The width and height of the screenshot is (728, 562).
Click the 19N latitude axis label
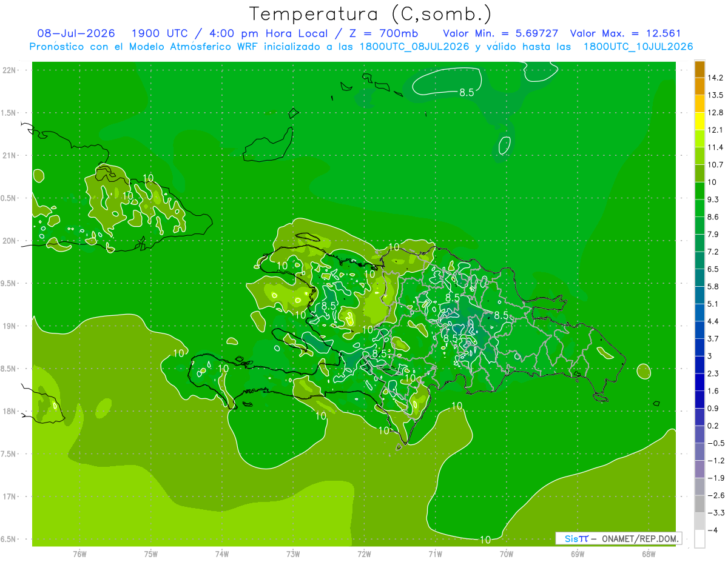pos(10,326)
